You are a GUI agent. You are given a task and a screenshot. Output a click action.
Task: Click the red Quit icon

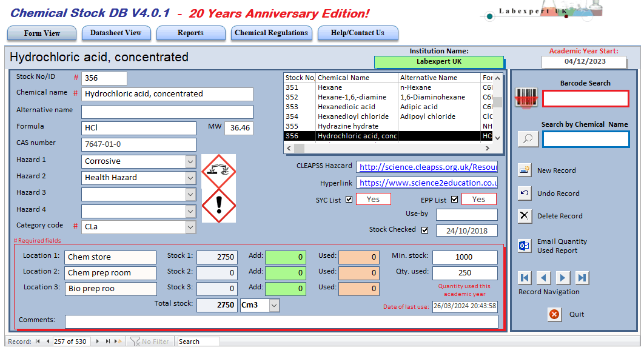coord(554,314)
